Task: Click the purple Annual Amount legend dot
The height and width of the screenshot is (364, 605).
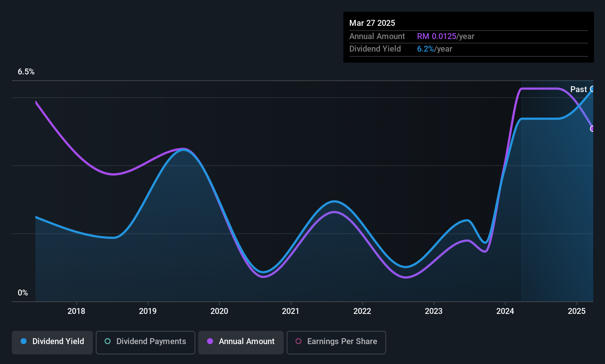Action: [210, 341]
